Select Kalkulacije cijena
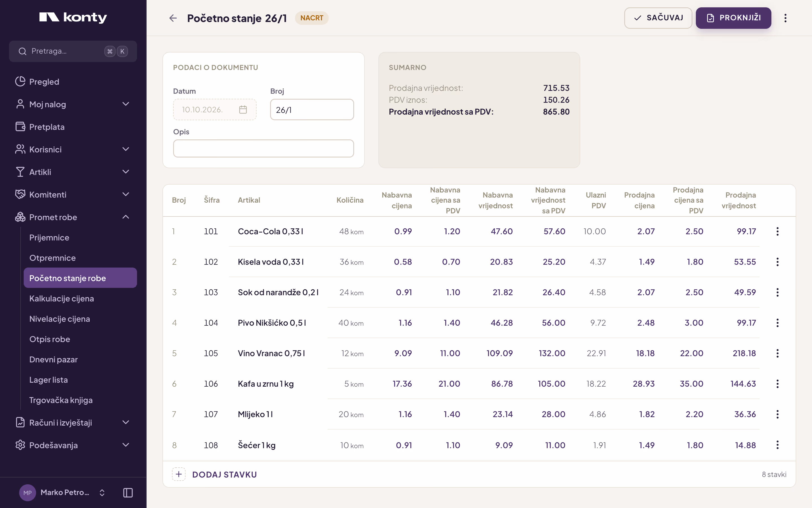 tap(80, 298)
